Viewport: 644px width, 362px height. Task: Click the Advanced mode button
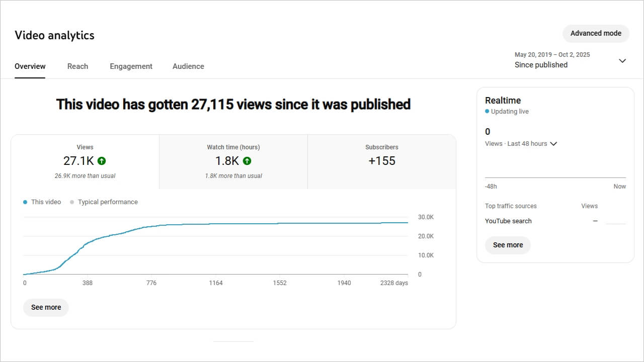pos(596,33)
